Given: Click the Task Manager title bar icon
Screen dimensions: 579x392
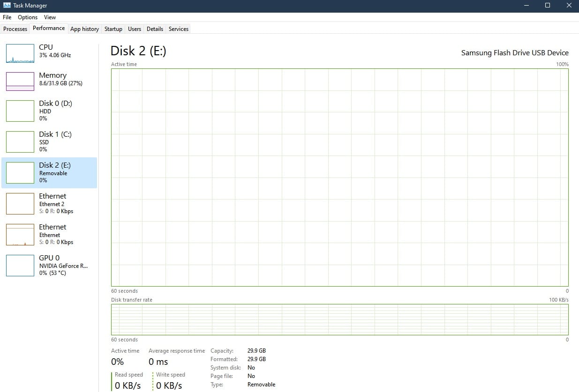Looking at the screenshot, I should click(7, 6).
